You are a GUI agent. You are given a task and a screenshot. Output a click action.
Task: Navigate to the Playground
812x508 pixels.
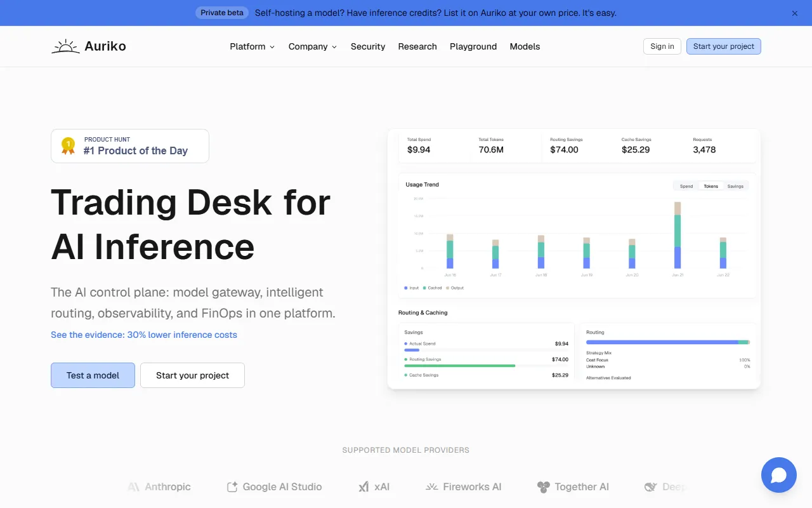tap(473, 46)
